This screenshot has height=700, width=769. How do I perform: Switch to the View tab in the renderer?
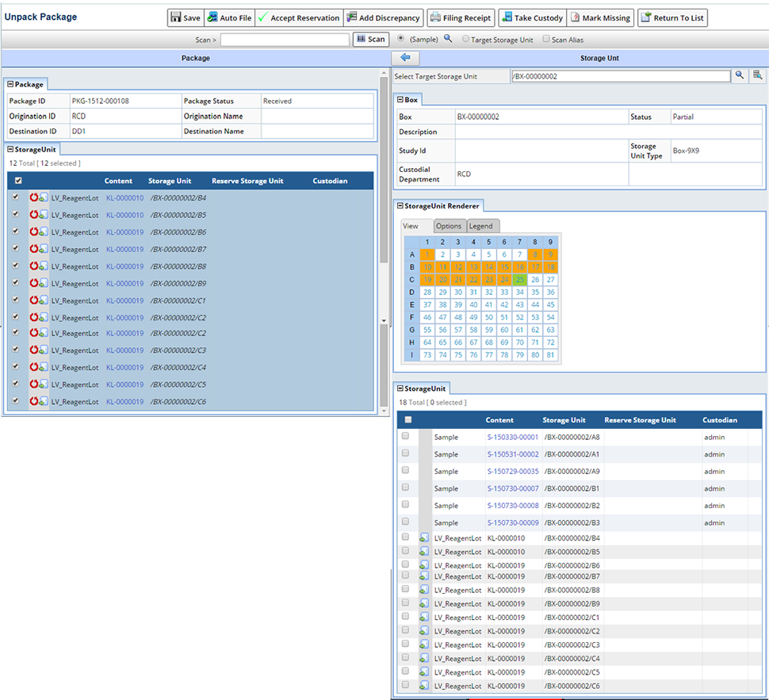click(417, 226)
